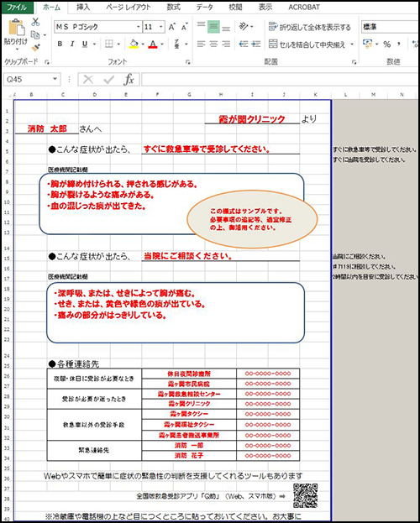The width and height of the screenshot is (420, 523).
Task: Open the font color dropdown arrow
Action: click(x=162, y=44)
